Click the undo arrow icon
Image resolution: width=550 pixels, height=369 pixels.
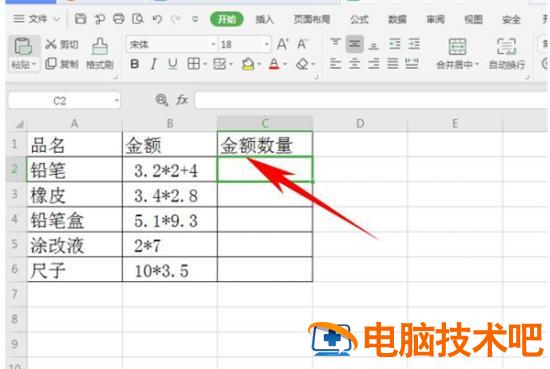157,19
